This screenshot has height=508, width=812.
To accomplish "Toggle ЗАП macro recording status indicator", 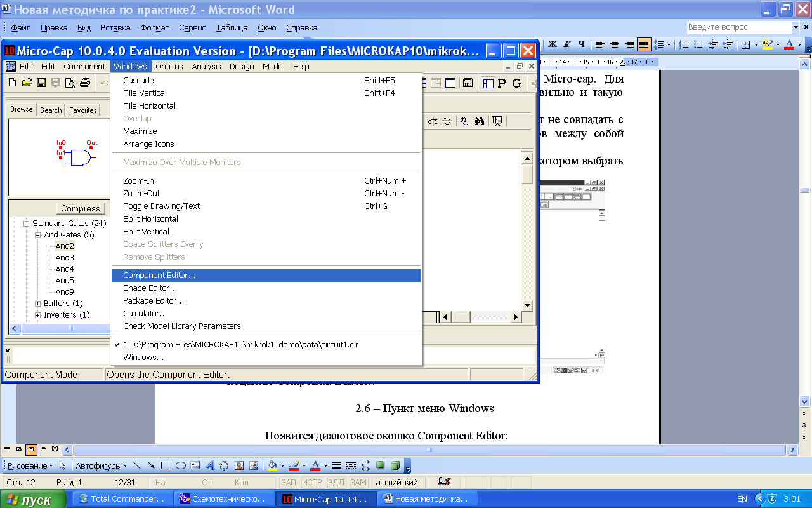I will coord(288,483).
